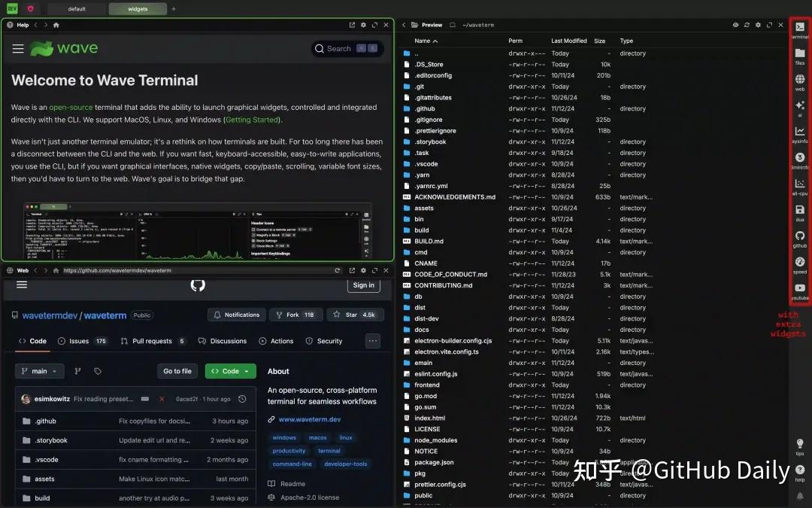Click the Notifications button
This screenshot has height=508, width=812.
click(x=237, y=315)
